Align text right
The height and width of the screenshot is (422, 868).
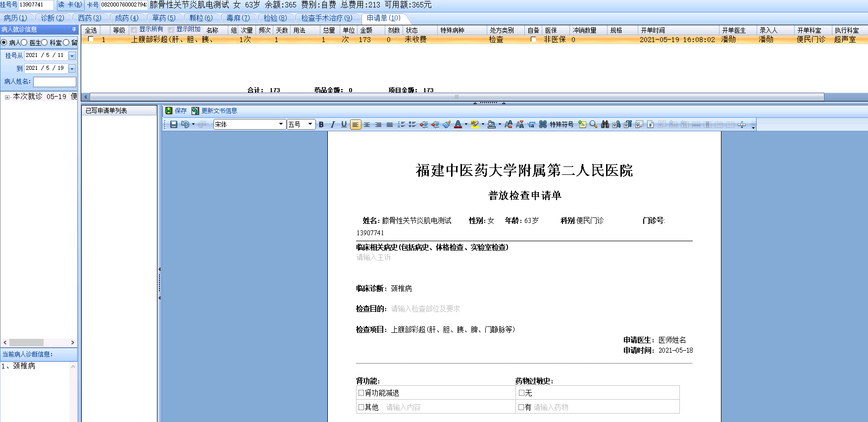click(x=378, y=124)
